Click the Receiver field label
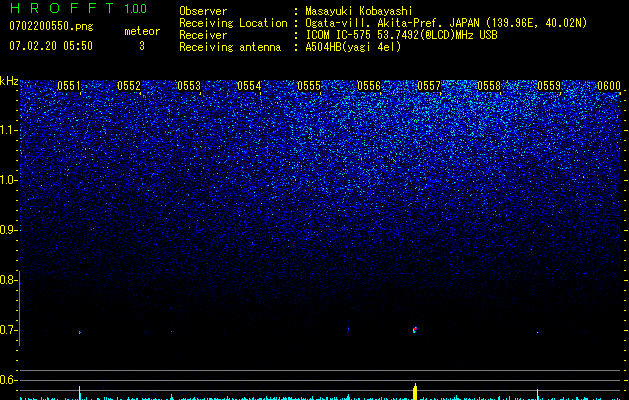 203,35
